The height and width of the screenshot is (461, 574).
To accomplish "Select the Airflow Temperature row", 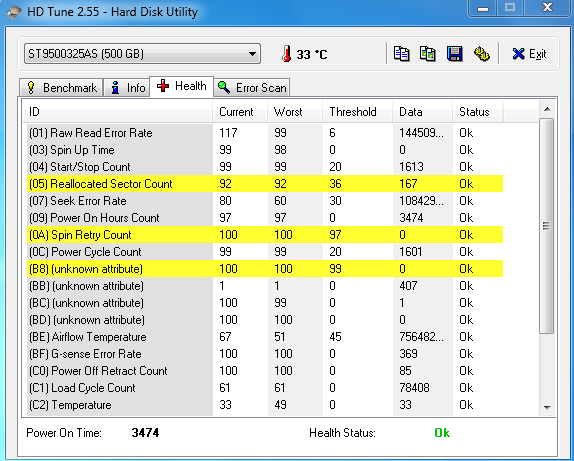I will click(x=265, y=337).
